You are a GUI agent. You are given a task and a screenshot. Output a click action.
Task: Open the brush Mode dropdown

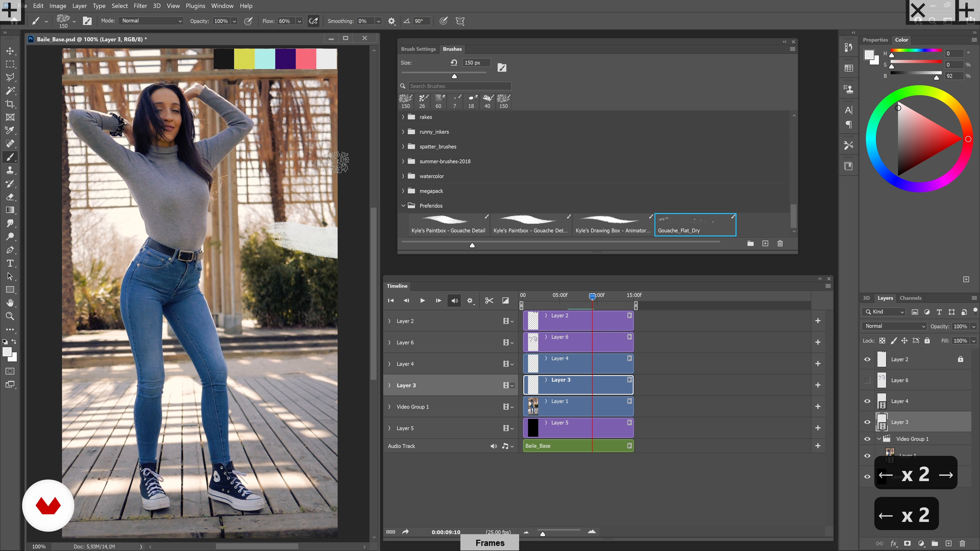click(x=151, y=21)
